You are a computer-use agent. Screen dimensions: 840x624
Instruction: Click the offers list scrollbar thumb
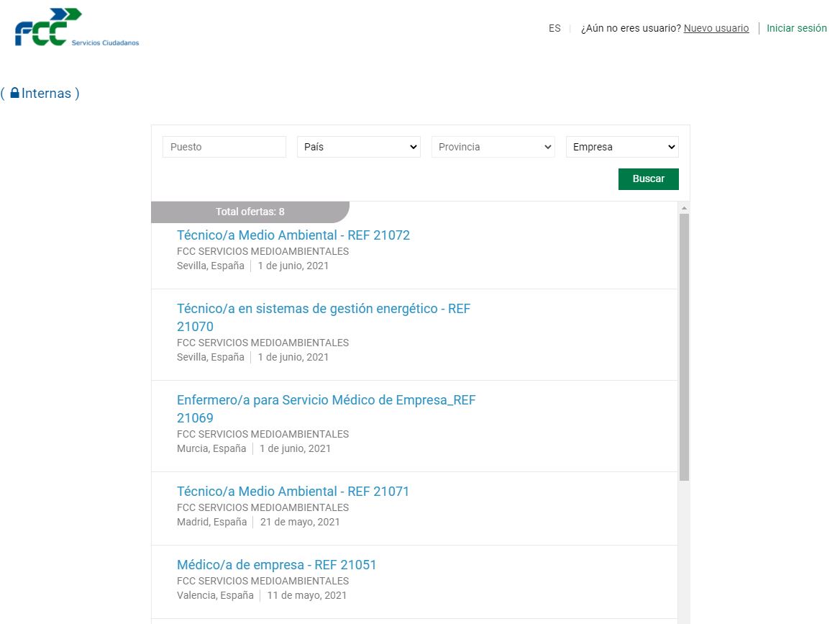(684, 345)
